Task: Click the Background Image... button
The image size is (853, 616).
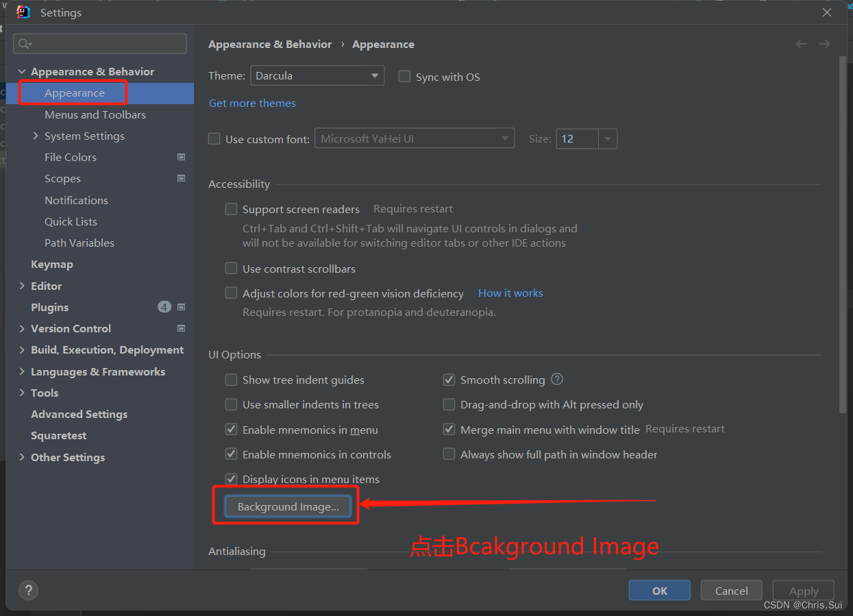Action: (288, 506)
